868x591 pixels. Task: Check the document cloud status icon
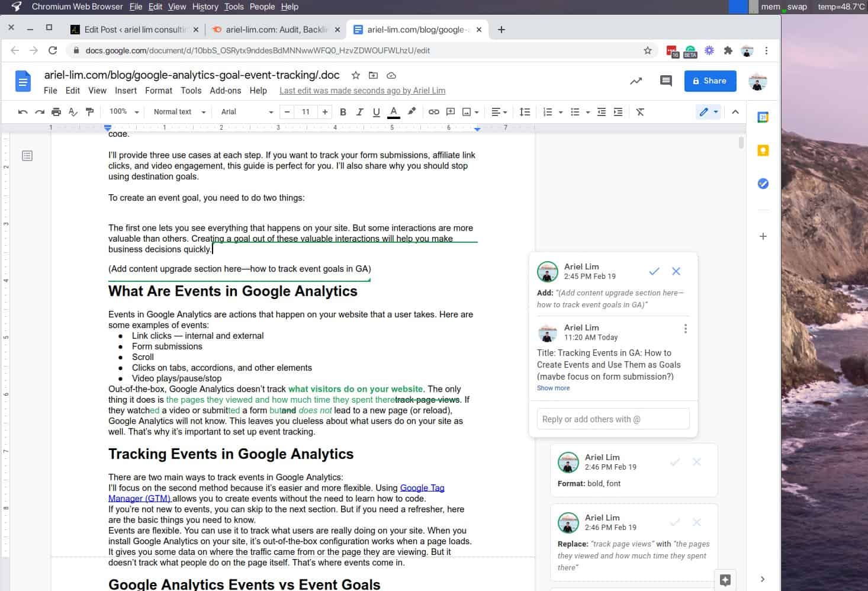(391, 75)
